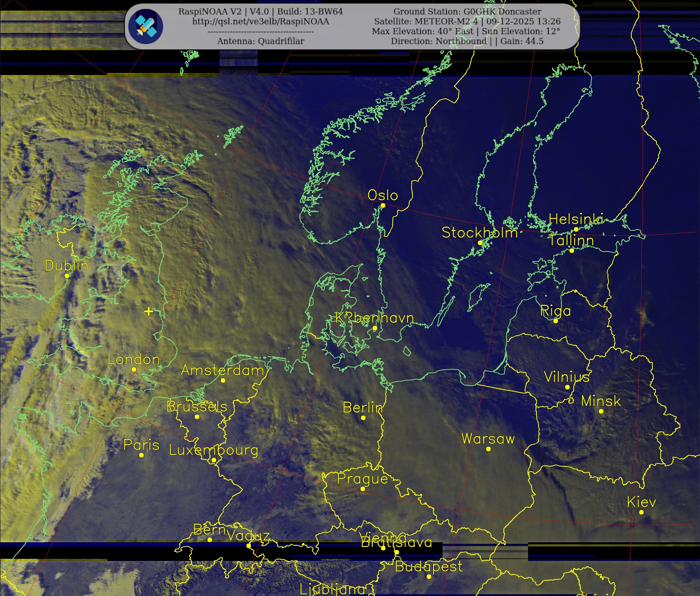
Task: Click the Kiev city dot marker
Action: click(x=641, y=512)
